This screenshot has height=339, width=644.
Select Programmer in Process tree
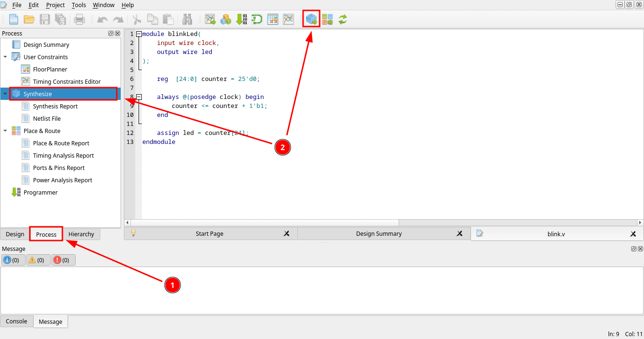41,192
